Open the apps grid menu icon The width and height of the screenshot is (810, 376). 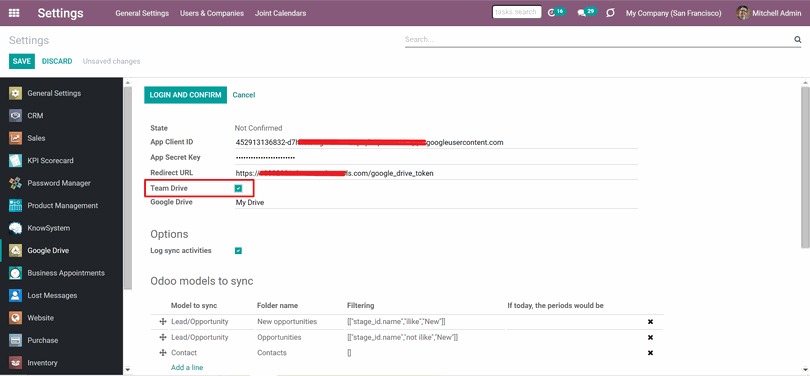tap(14, 13)
